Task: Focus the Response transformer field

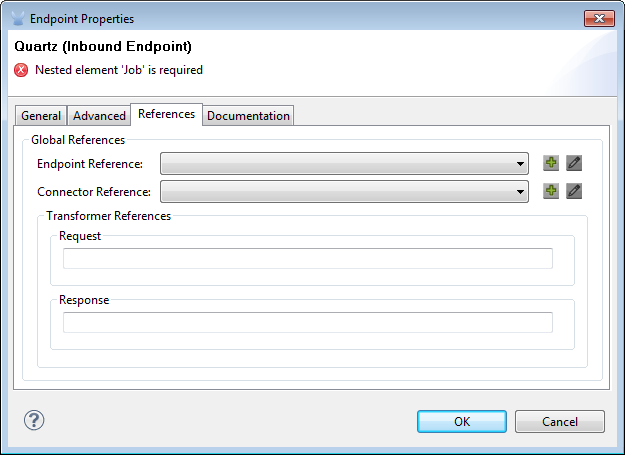Action: pos(307,322)
